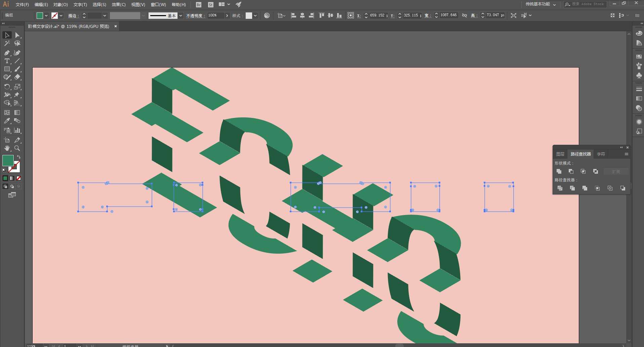Select the Lasso tool
The image size is (644, 347).
[x=17, y=43]
